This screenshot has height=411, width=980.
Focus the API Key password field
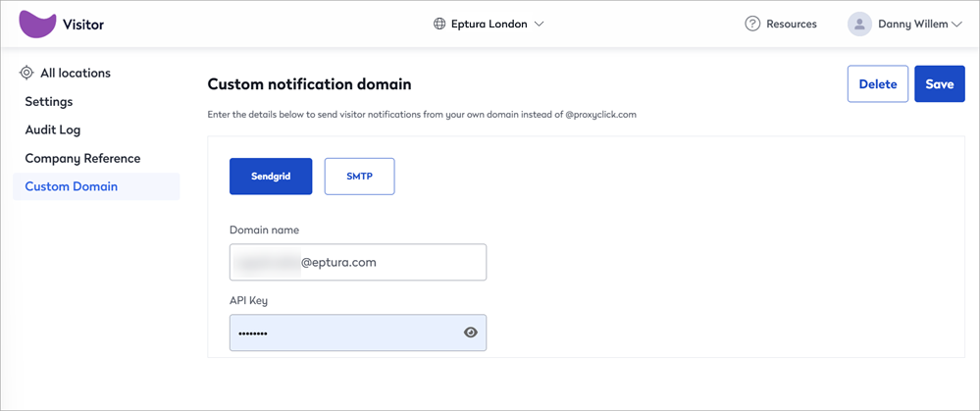click(x=358, y=333)
